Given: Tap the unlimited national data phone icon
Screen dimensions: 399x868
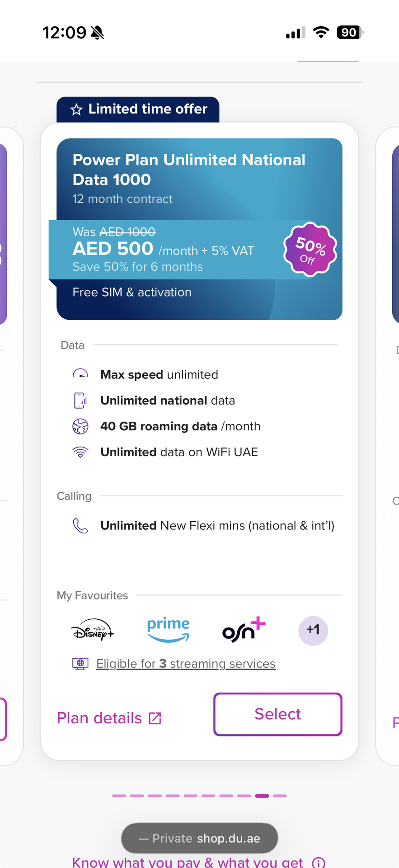Looking at the screenshot, I should [80, 401].
